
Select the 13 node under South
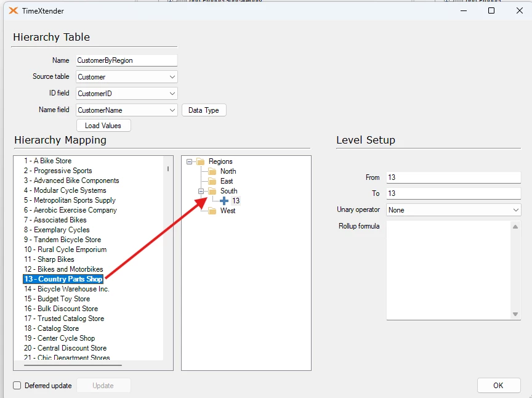click(236, 201)
